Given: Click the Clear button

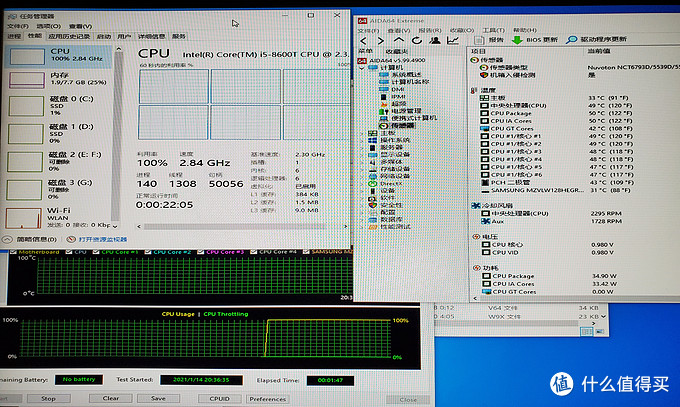Looking at the screenshot, I should coord(111,398).
